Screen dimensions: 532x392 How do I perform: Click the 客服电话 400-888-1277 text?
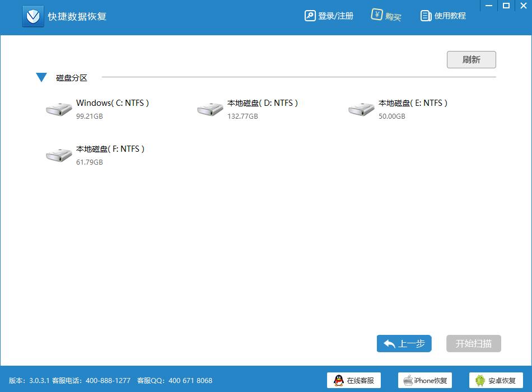click(x=91, y=380)
